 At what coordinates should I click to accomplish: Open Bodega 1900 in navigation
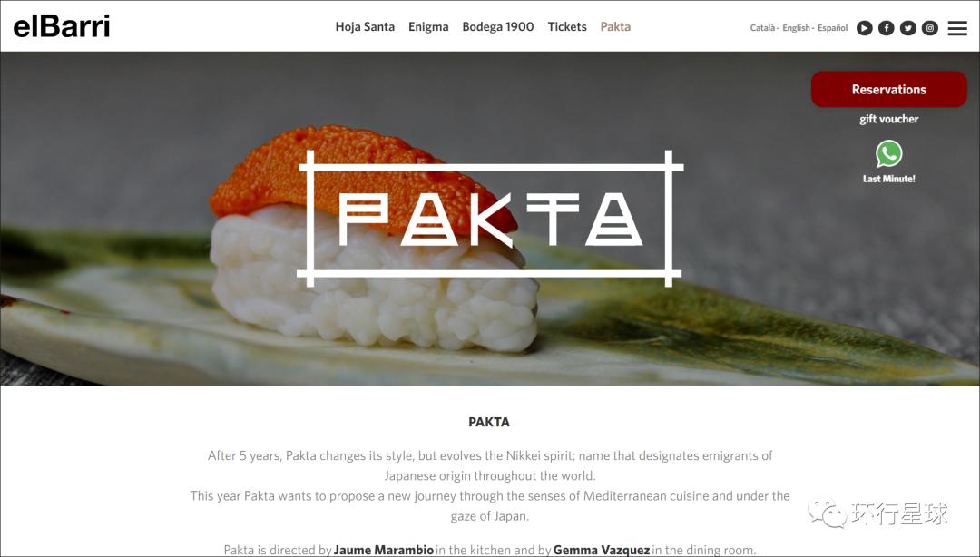498,27
